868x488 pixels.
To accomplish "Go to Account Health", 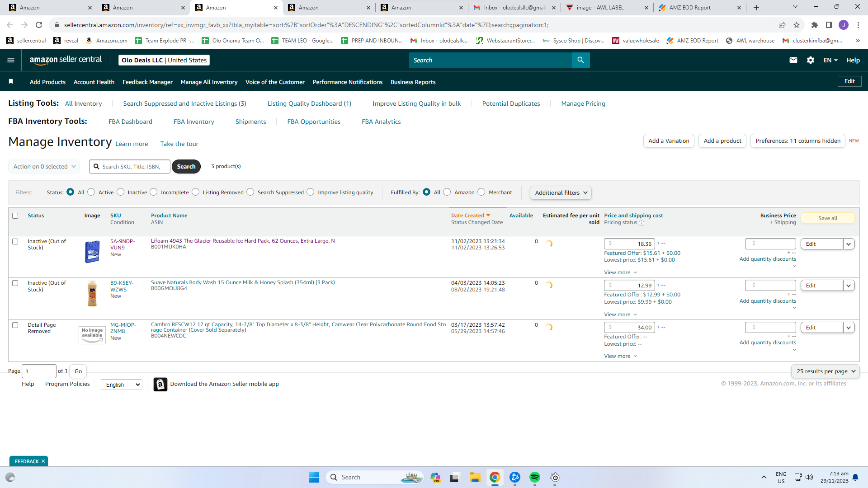I will pos(94,82).
